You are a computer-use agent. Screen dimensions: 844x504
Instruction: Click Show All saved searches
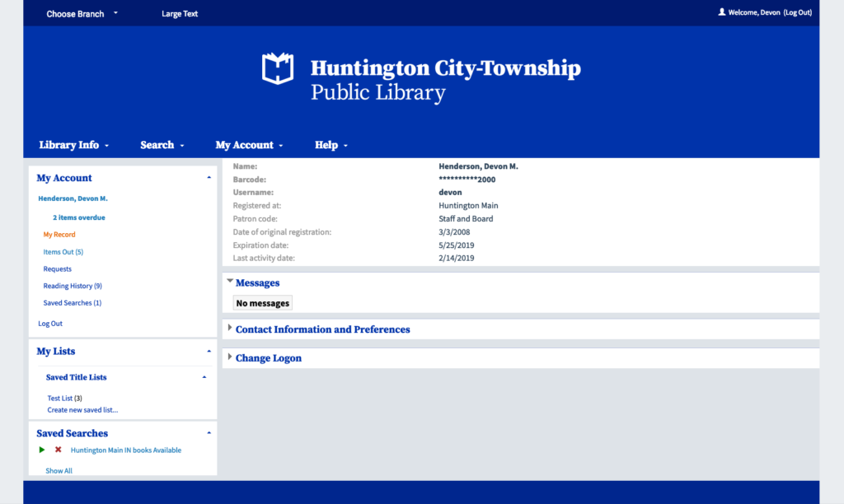59,471
